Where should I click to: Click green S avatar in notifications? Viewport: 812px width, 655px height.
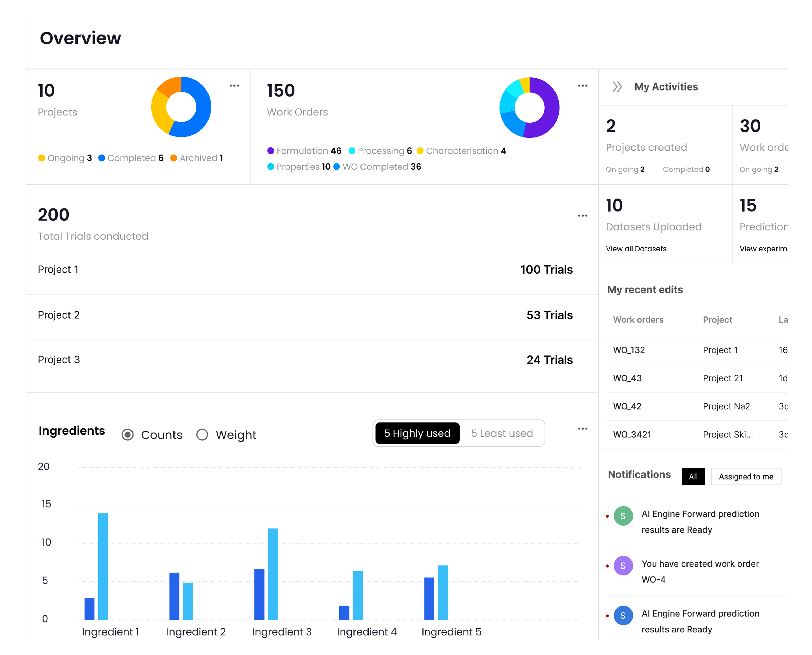(x=623, y=516)
